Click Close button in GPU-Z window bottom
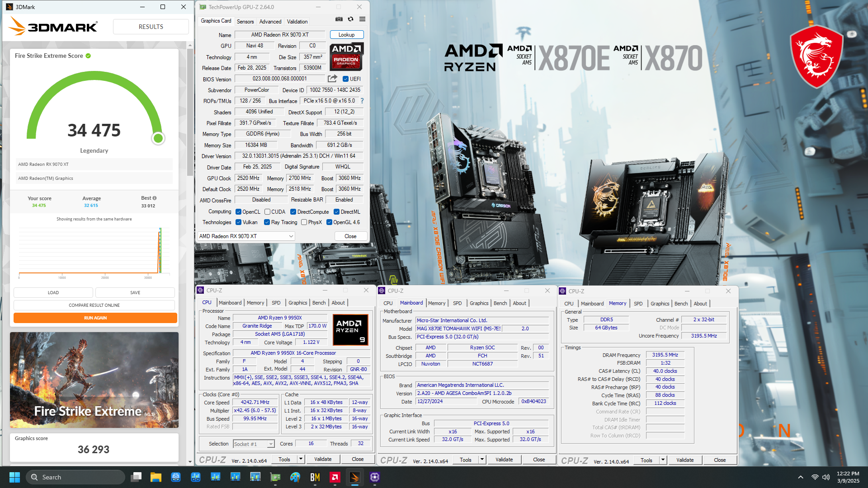868x488 pixels. (350, 236)
